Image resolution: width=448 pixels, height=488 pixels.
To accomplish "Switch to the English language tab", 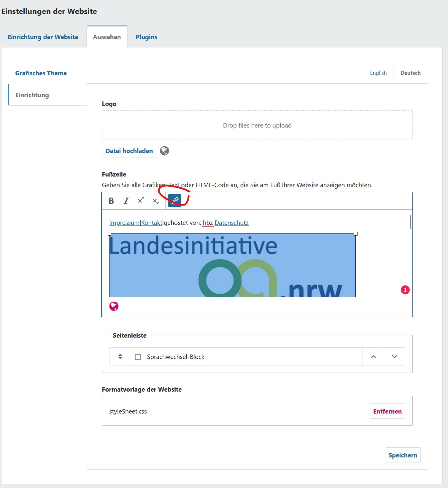I will click(x=378, y=73).
